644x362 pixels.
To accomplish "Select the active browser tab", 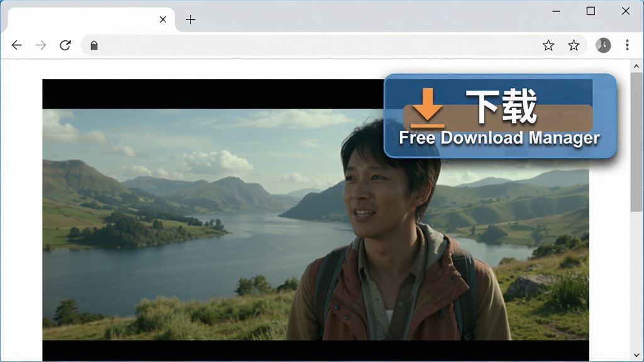I will tap(91, 19).
